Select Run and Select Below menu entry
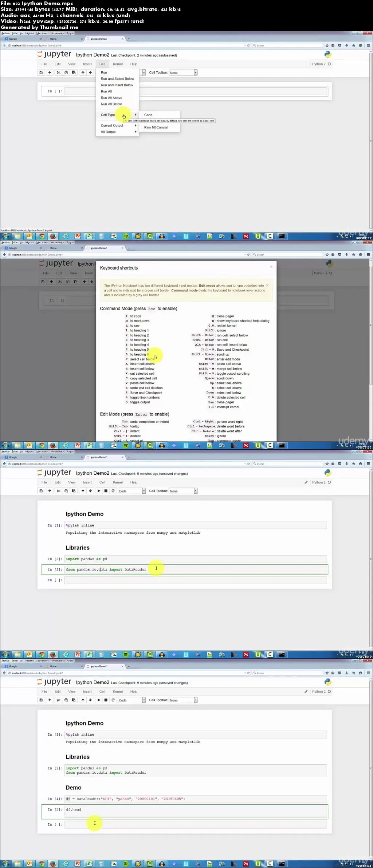The width and height of the screenshot is (373, 868). [117, 79]
